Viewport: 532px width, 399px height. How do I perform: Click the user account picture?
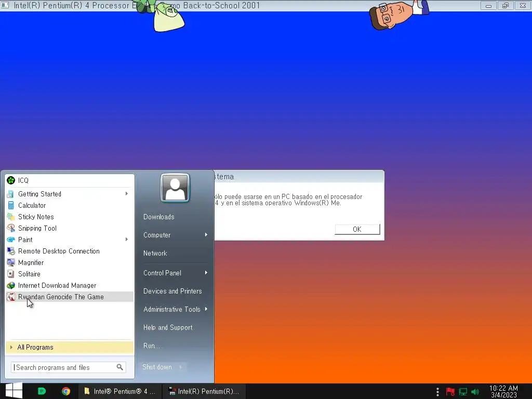pos(175,188)
